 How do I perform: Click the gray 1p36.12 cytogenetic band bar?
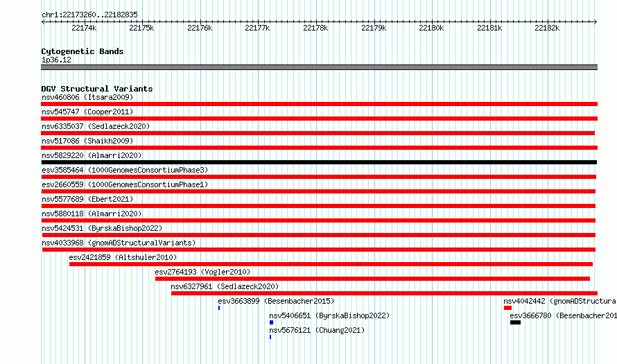[319, 67]
